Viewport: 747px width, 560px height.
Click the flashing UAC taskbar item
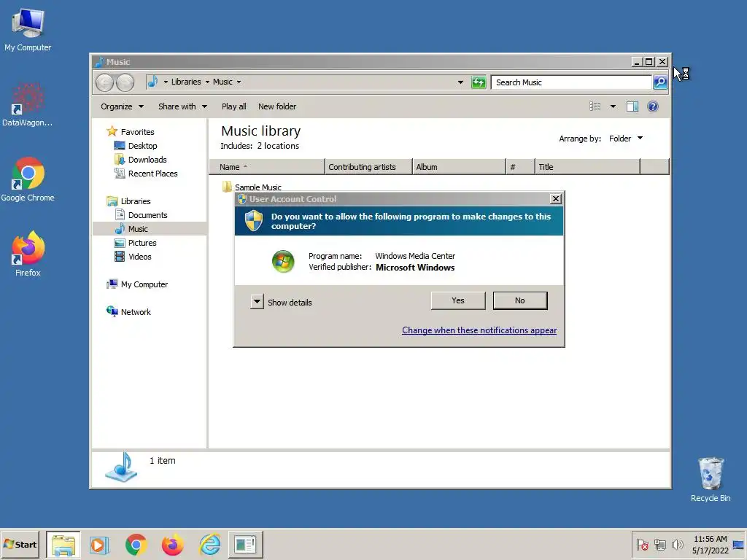point(245,544)
